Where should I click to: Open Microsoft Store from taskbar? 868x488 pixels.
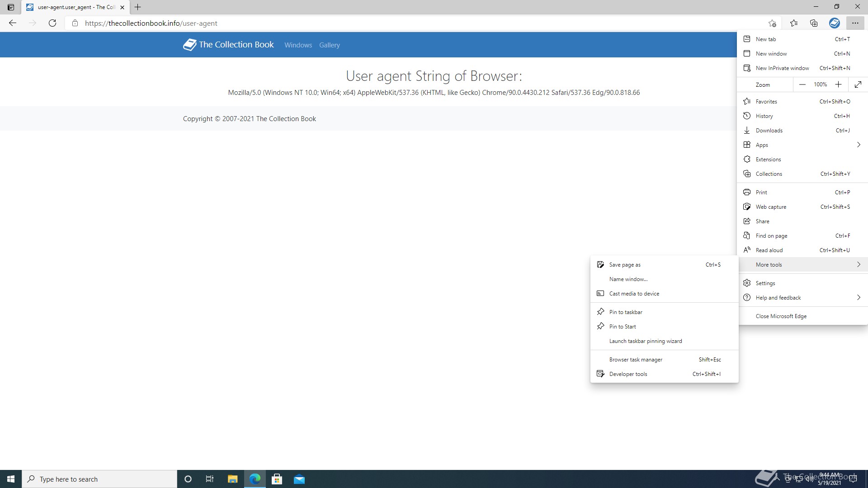277,479
